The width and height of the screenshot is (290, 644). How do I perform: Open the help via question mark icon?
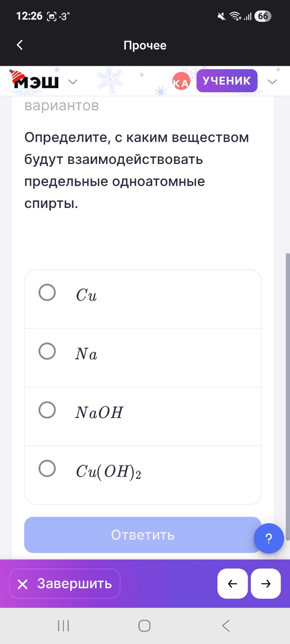point(269,538)
